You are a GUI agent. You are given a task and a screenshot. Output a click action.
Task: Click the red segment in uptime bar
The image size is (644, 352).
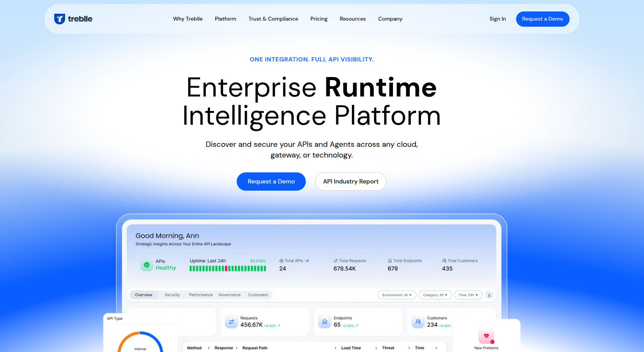(226, 268)
